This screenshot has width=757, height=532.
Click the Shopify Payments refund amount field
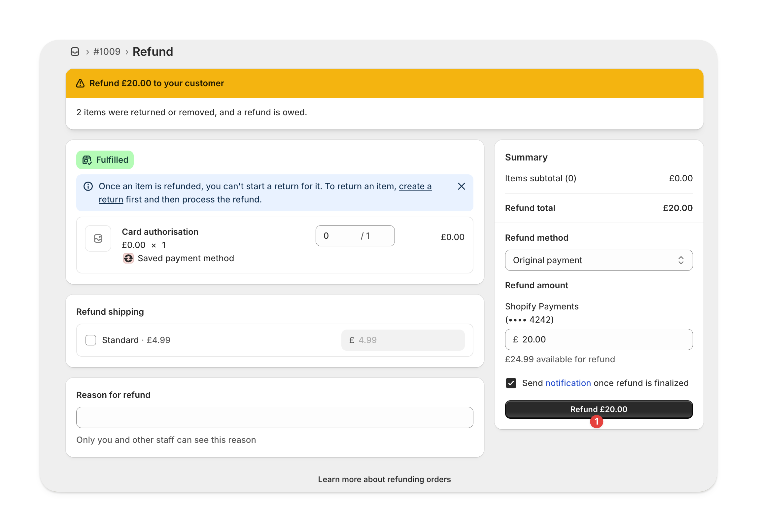pos(598,339)
